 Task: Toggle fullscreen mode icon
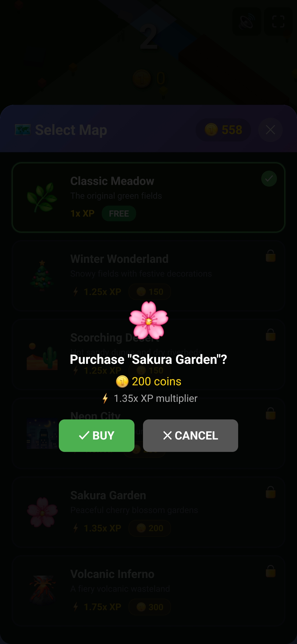[278, 21]
